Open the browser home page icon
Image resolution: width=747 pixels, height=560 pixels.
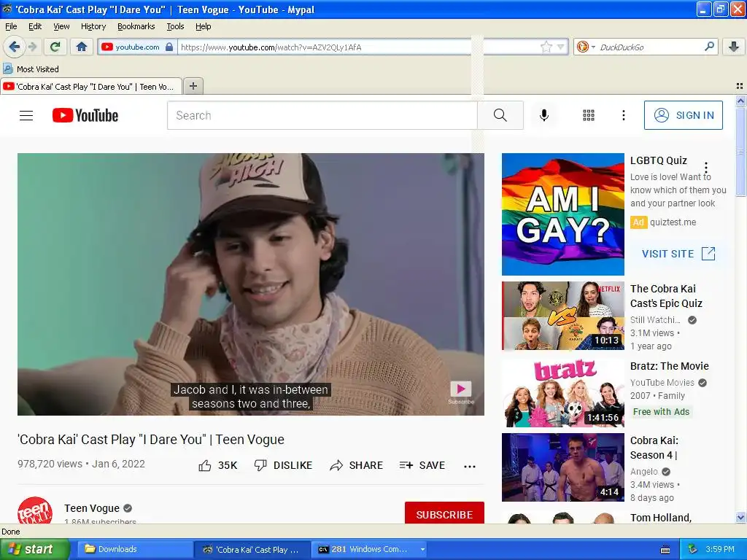(82, 47)
